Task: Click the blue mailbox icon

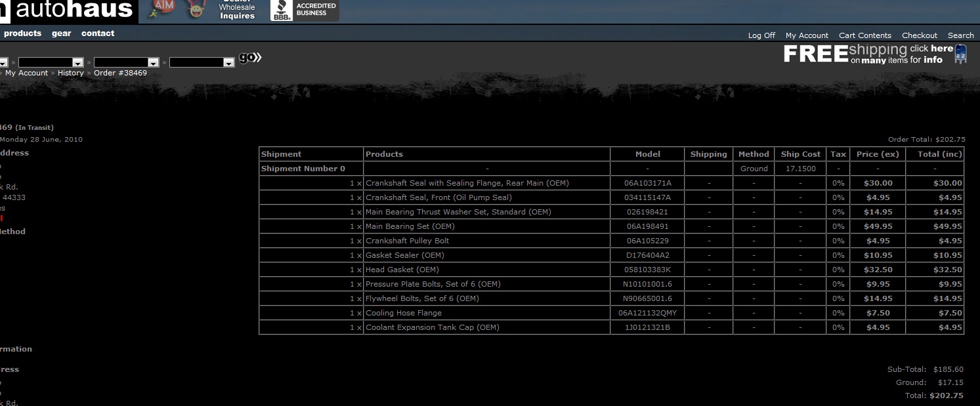Action: click(x=960, y=54)
